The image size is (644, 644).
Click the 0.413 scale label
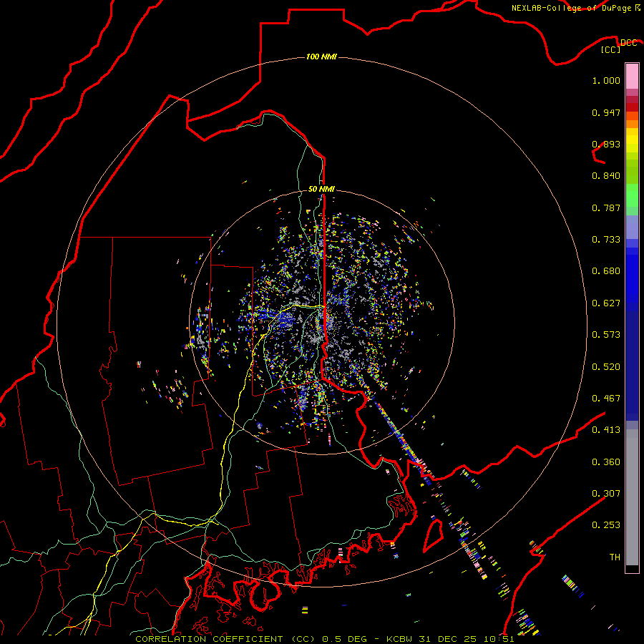coord(606,430)
